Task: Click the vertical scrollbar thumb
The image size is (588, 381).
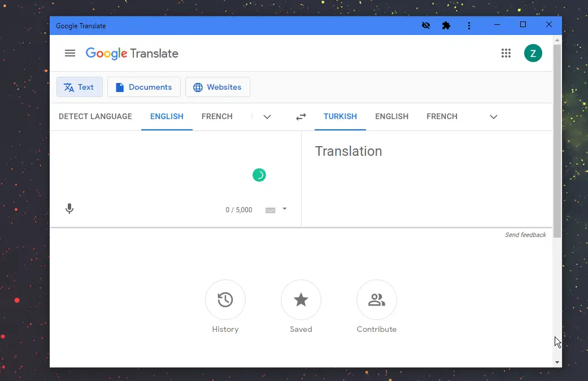Action: 557,141
